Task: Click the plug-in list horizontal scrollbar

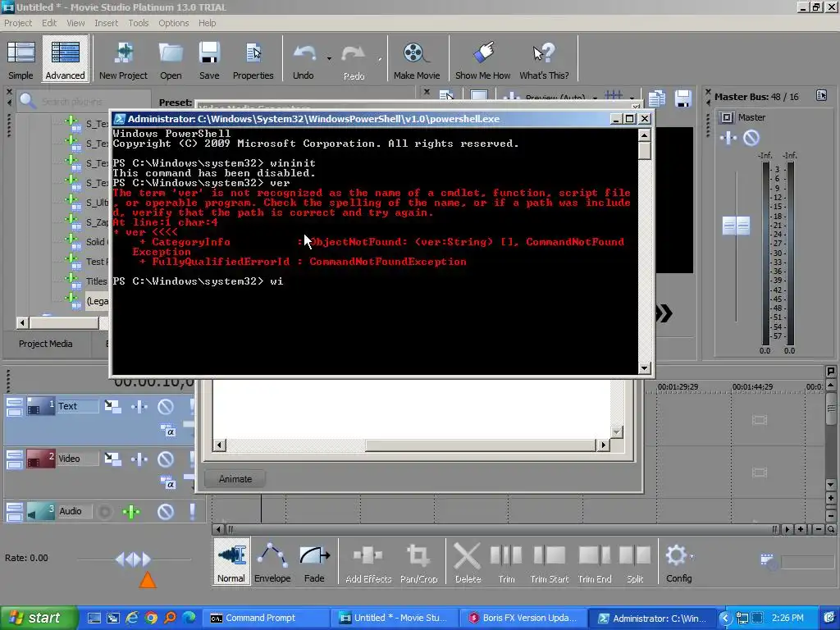Action: pos(64,322)
